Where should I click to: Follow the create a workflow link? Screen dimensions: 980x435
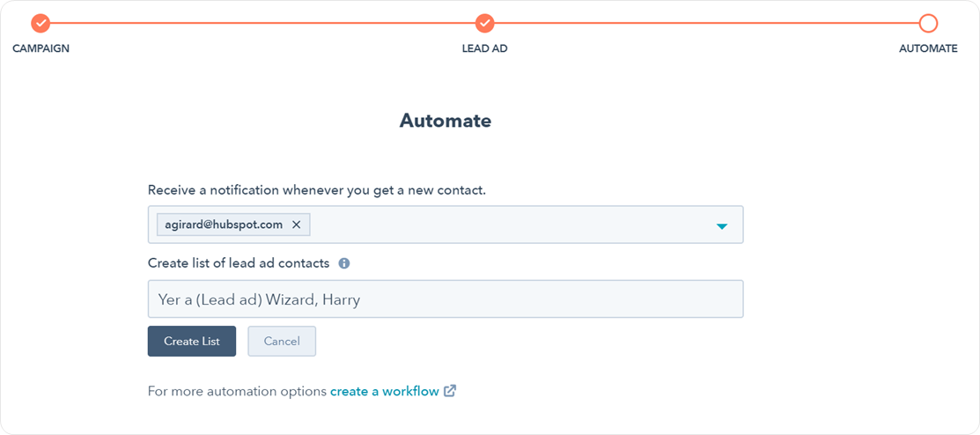coord(384,391)
